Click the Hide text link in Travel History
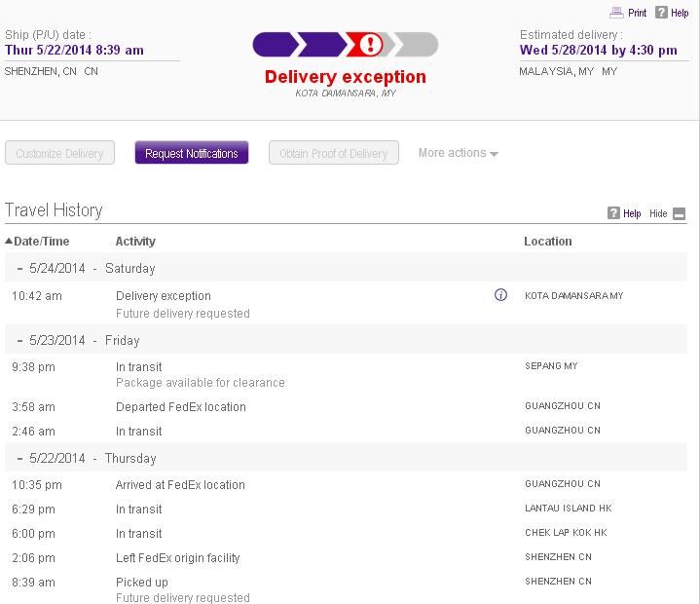 pos(658,214)
